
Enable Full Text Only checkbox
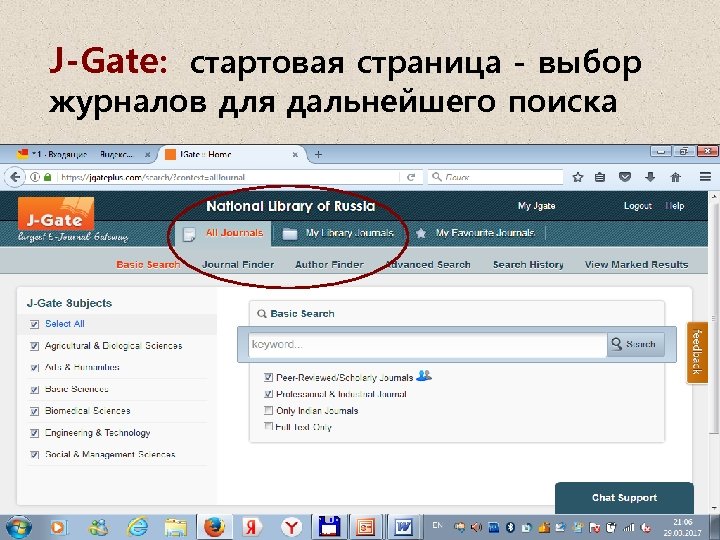tap(268, 426)
